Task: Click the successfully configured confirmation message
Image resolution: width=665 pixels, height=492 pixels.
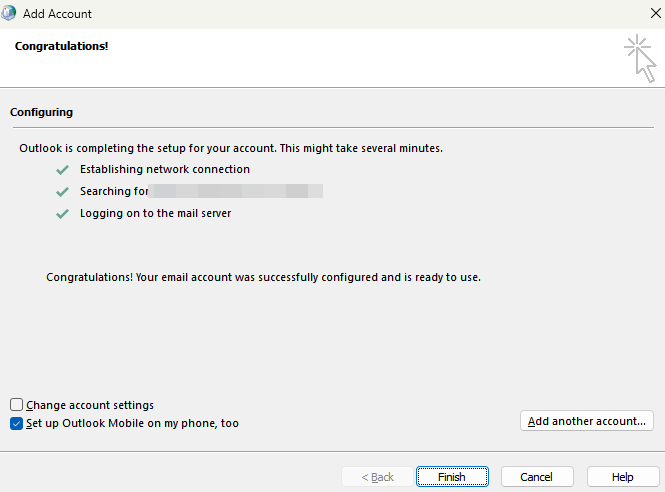Action: click(263, 276)
